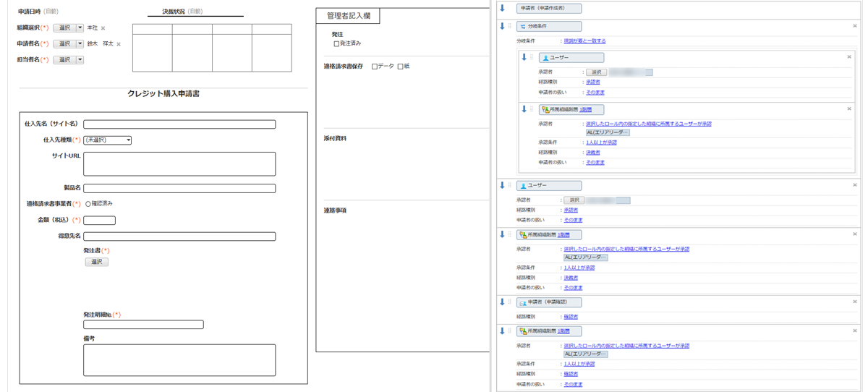Click the 選択 button for 担当者名
The height and width of the screenshot is (392, 868).
(64, 60)
